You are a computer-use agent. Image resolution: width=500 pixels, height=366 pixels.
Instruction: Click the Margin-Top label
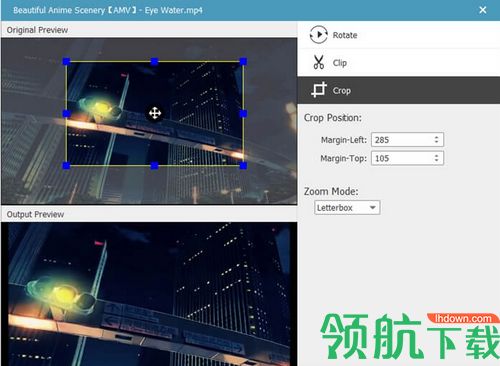pyautogui.click(x=343, y=158)
